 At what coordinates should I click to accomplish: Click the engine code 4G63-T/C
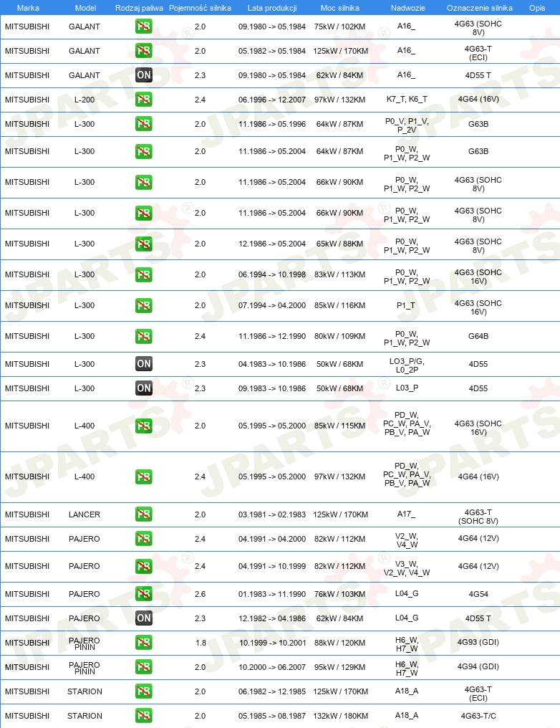pos(478,716)
